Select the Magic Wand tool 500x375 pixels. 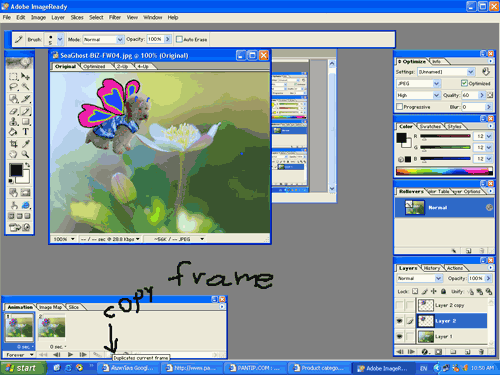tap(26, 87)
